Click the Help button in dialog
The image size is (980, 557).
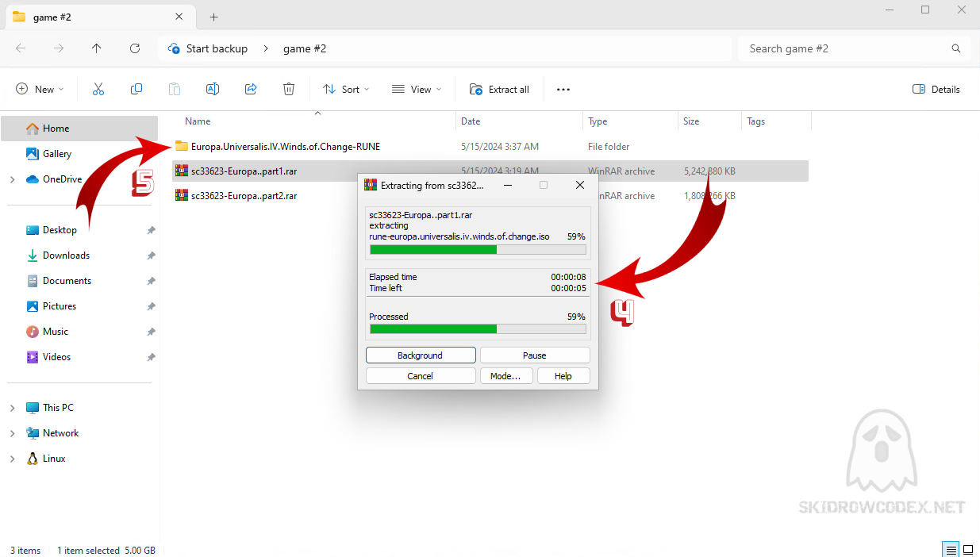click(563, 376)
